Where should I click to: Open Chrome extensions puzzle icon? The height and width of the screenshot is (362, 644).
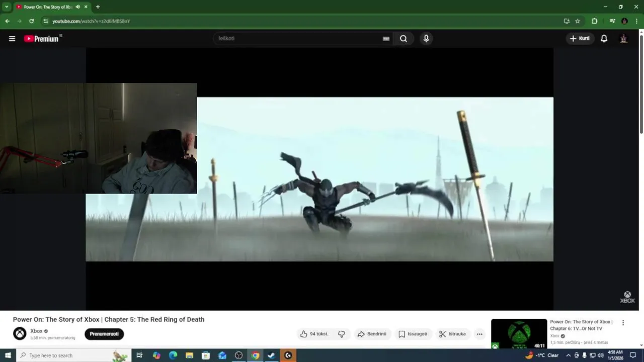click(x=594, y=21)
